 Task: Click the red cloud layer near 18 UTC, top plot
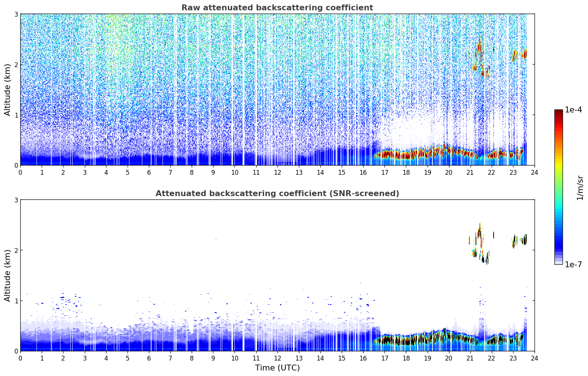(x=406, y=154)
